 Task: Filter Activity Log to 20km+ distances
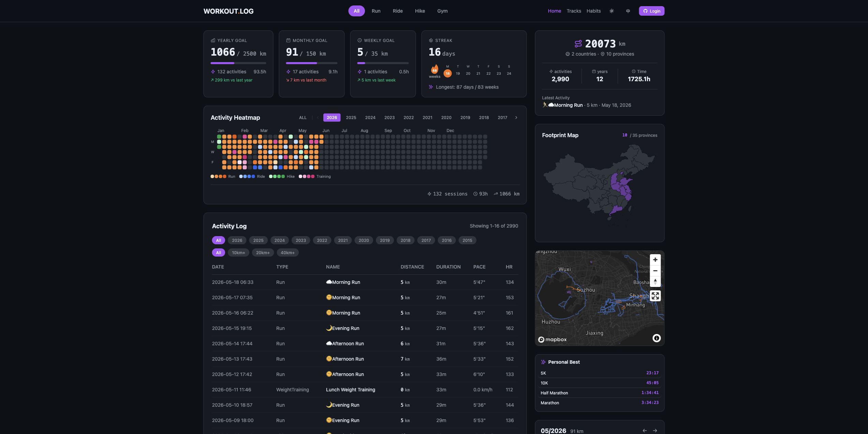[263, 252]
